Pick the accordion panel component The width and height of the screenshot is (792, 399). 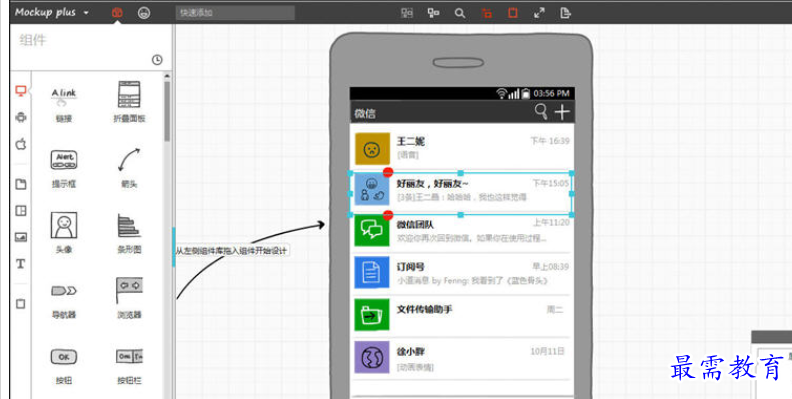(x=129, y=102)
